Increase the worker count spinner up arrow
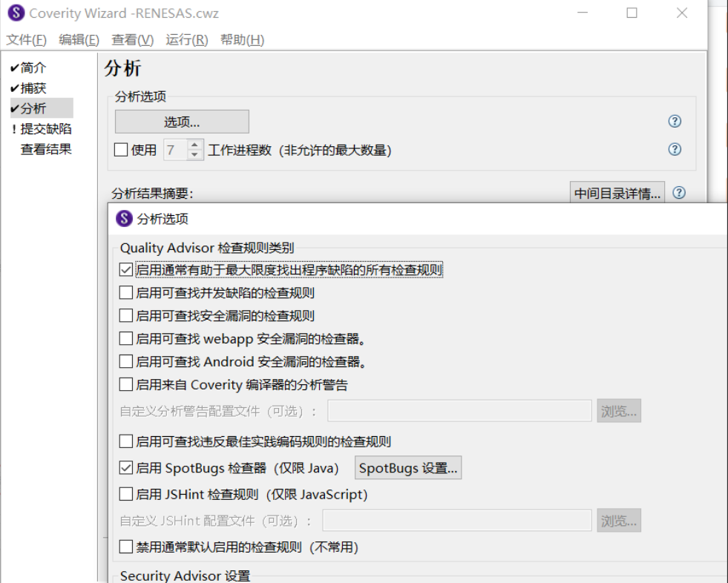The height and width of the screenshot is (583, 728). click(x=194, y=145)
